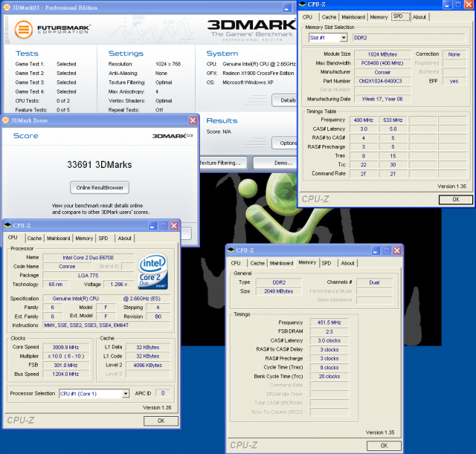Click the 3DMark Score window title icon
Image resolution: width=476 pixels, height=454 pixels.
point(5,120)
